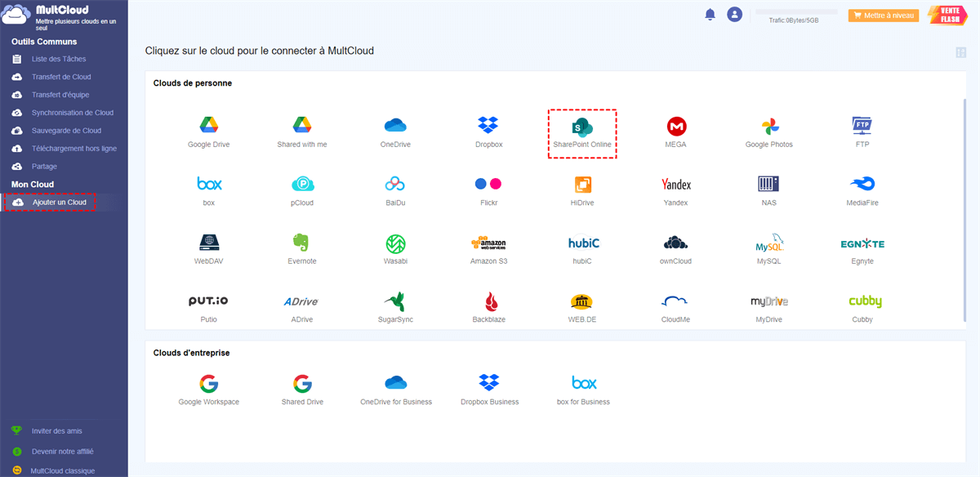Connect Google Drive cloud

[x=208, y=133]
